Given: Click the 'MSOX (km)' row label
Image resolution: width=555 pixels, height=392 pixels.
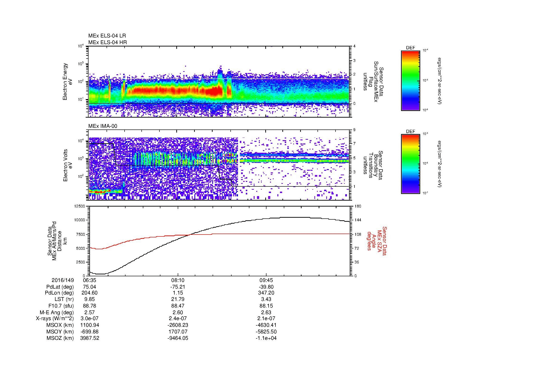Looking at the screenshot, I should (60, 325).
